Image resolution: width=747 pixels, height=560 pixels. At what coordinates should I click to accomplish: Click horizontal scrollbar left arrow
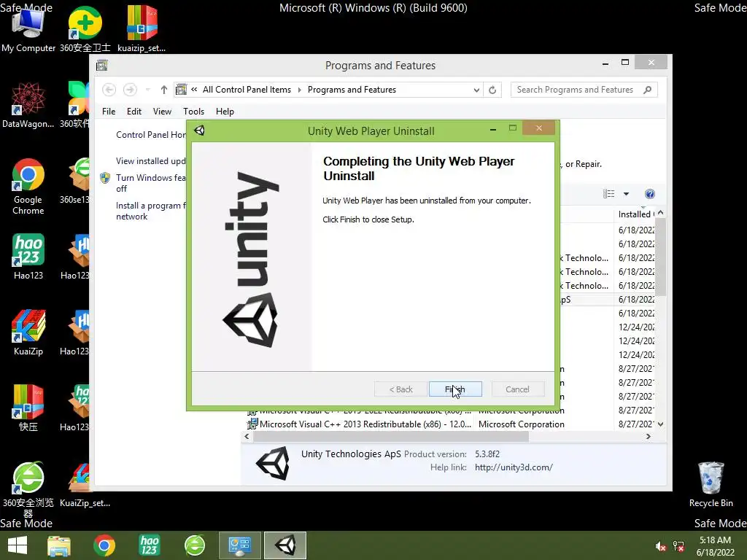(x=247, y=436)
